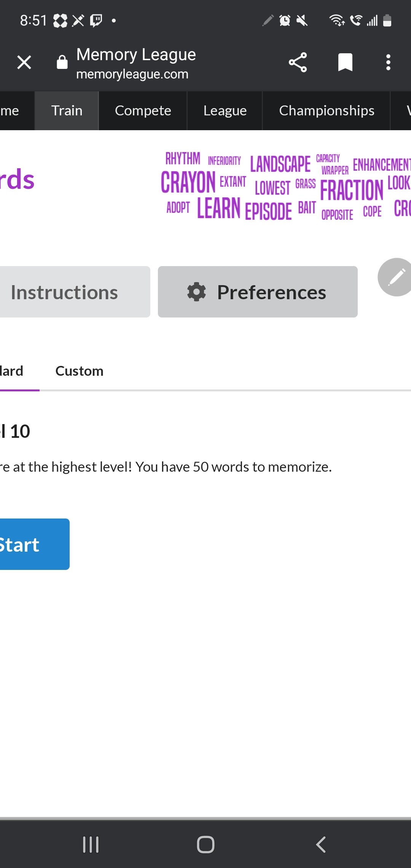Switch to the Custom tab
Viewport: 411px width, 868px height.
tap(79, 371)
